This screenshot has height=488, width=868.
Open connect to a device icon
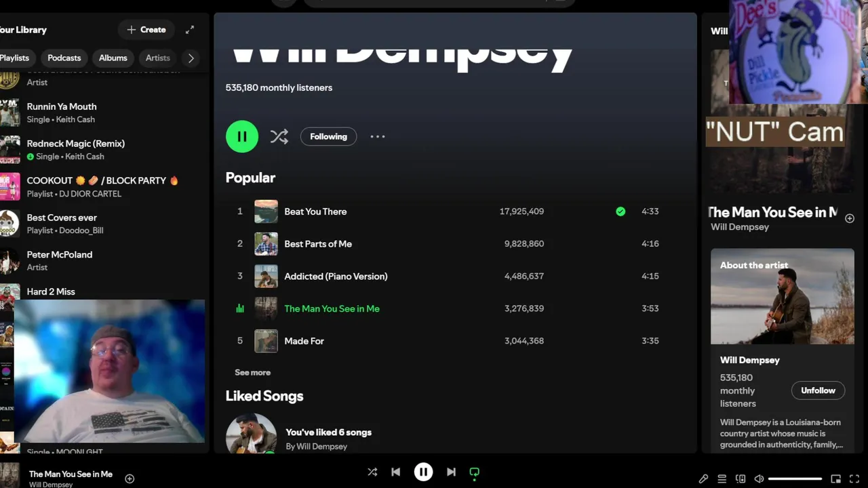pos(741,479)
